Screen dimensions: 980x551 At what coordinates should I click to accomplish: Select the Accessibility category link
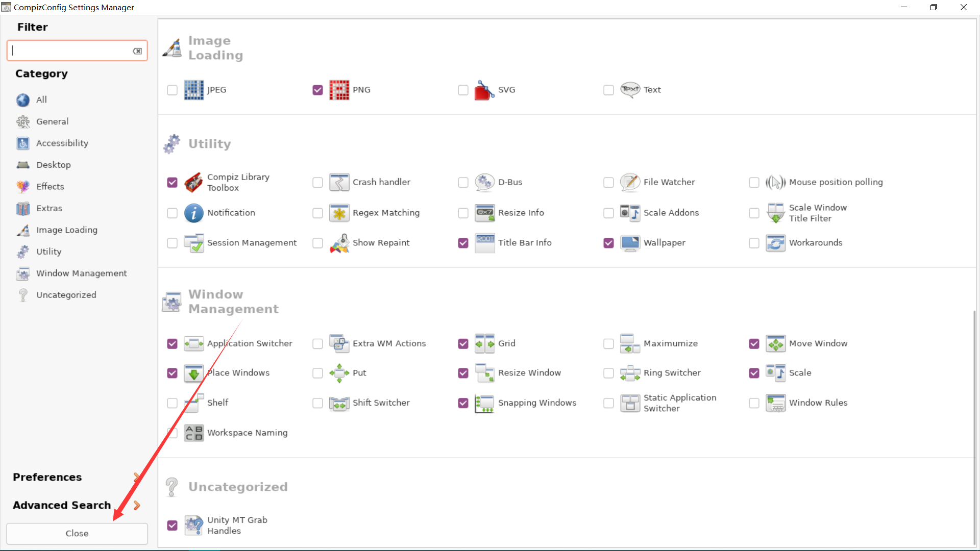coord(62,143)
